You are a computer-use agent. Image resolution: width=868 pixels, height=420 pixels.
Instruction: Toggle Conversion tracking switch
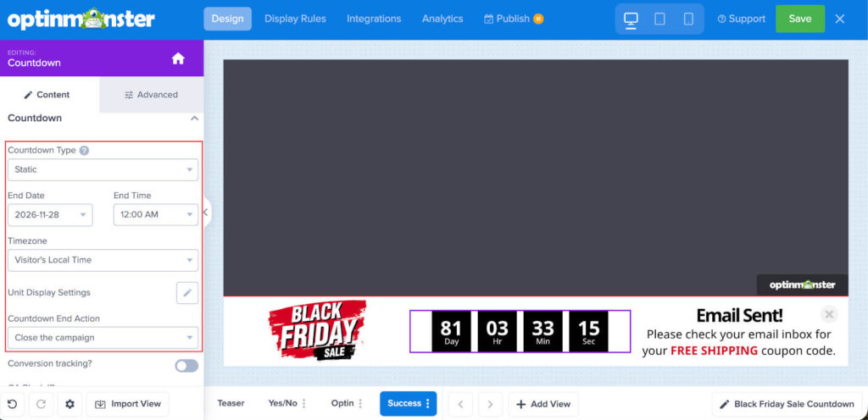[186, 365]
